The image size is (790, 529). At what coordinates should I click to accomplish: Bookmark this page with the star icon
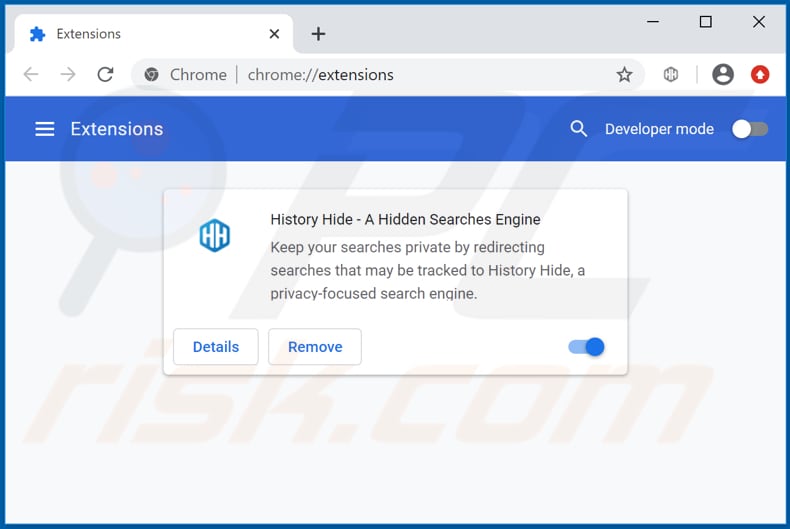(624, 75)
